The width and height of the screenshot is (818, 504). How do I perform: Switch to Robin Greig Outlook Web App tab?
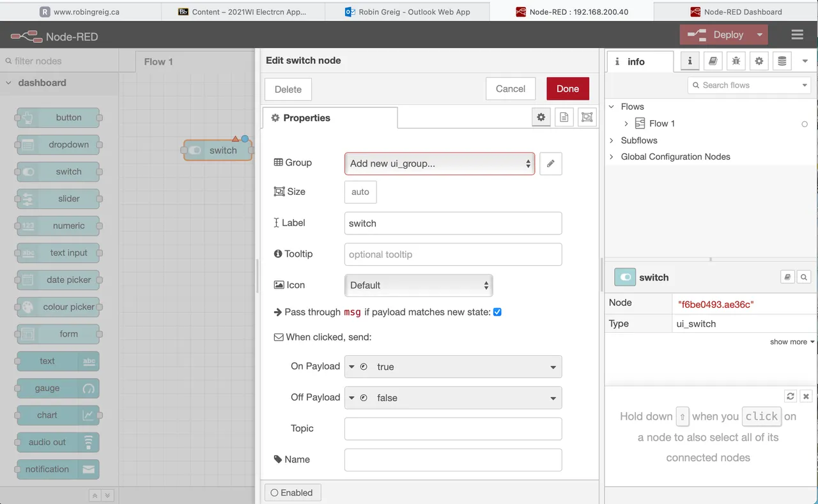click(x=408, y=11)
